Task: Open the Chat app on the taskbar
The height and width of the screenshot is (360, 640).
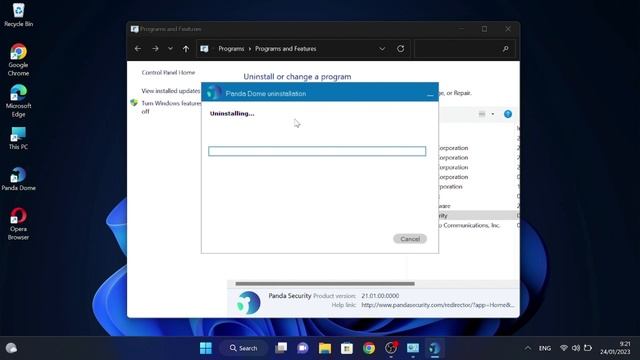Action: 303,348
